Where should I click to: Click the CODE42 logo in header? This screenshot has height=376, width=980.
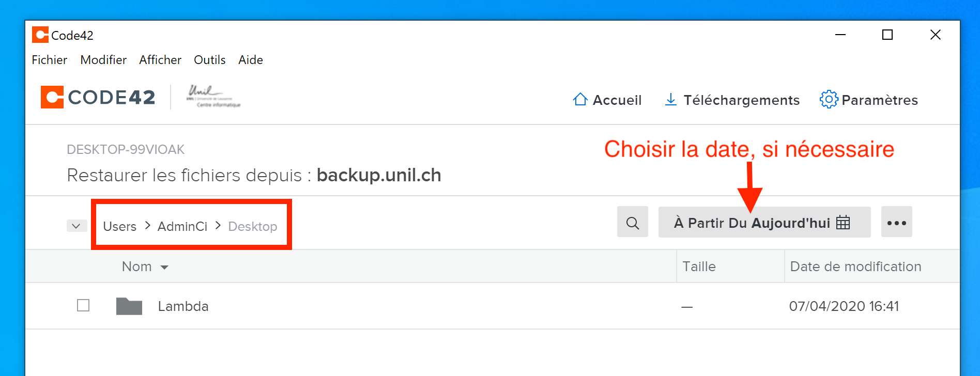pyautogui.click(x=98, y=97)
